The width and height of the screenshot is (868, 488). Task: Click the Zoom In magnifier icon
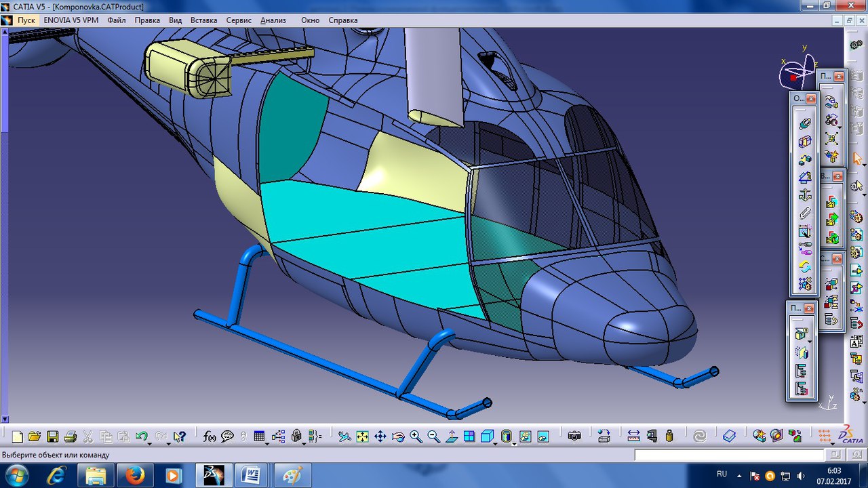click(x=416, y=436)
